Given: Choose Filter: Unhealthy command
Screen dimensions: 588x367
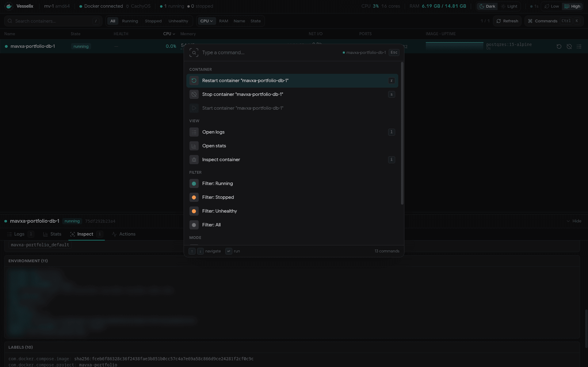Looking at the screenshot, I should click(x=292, y=211).
